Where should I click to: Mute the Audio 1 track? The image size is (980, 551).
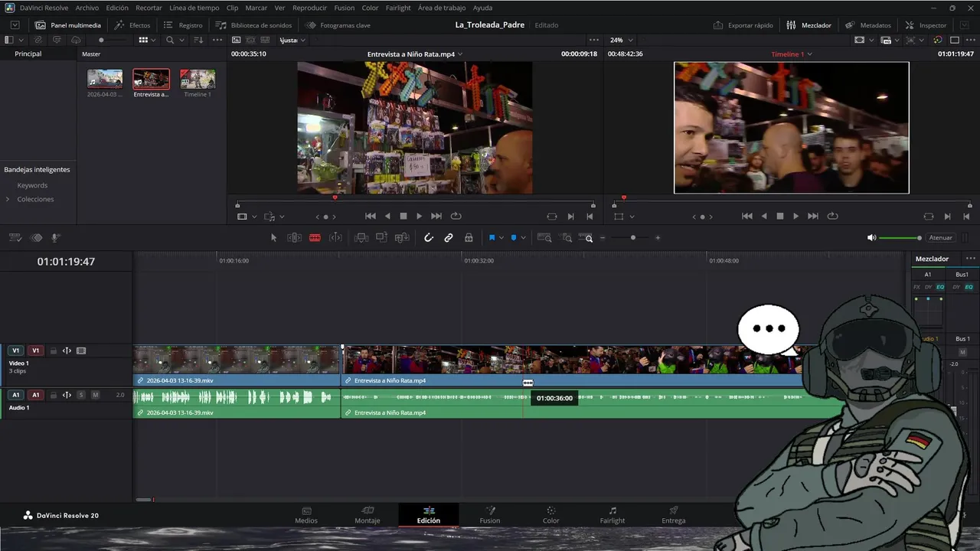(x=95, y=395)
